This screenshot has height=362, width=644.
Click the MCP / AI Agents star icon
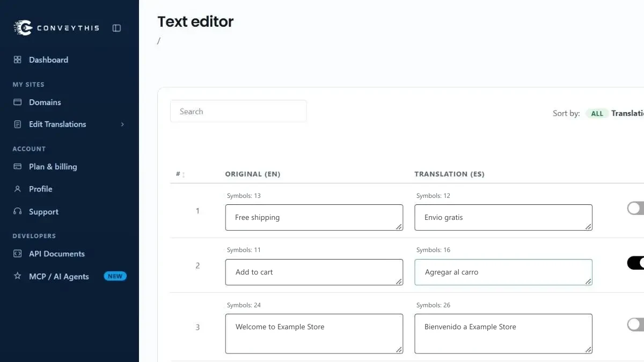(18, 276)
